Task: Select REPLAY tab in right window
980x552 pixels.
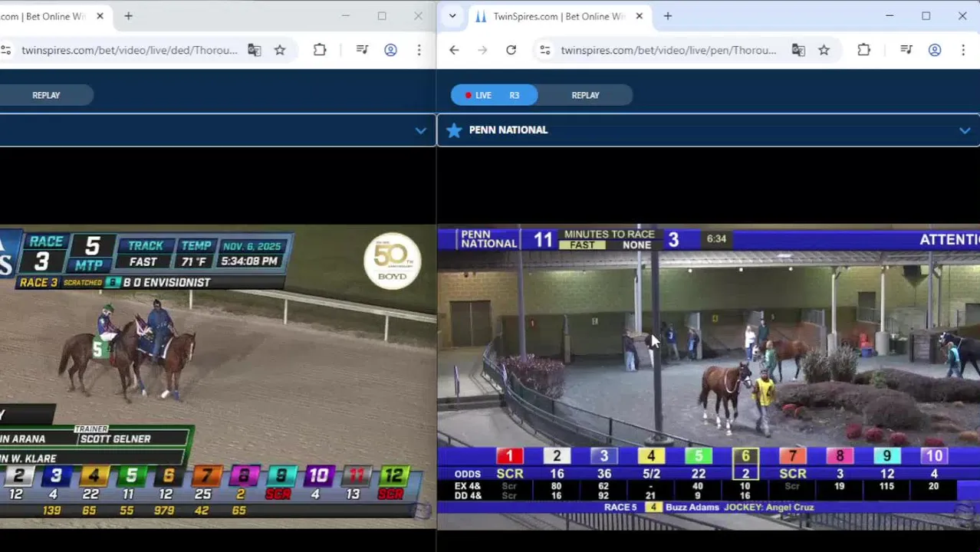Action: coord(585,95)
